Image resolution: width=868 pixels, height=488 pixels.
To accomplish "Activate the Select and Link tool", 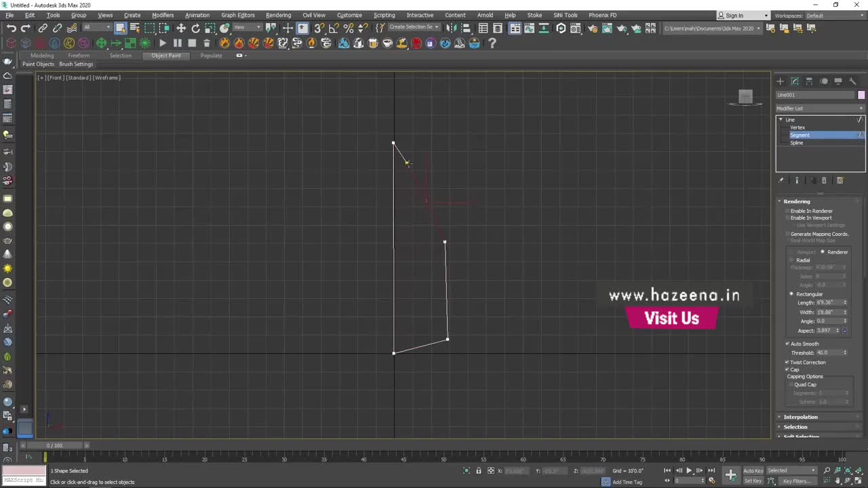I will click(x=43, y=28).
